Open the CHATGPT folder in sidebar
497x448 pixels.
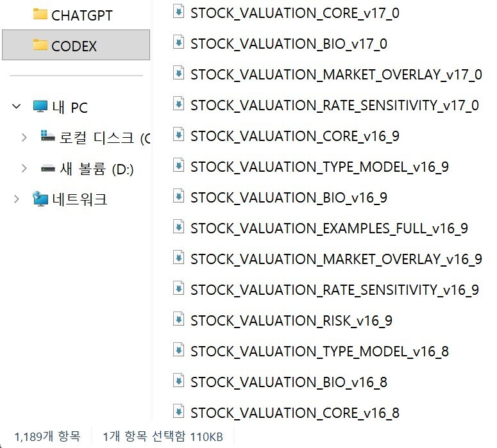(82, 15)
